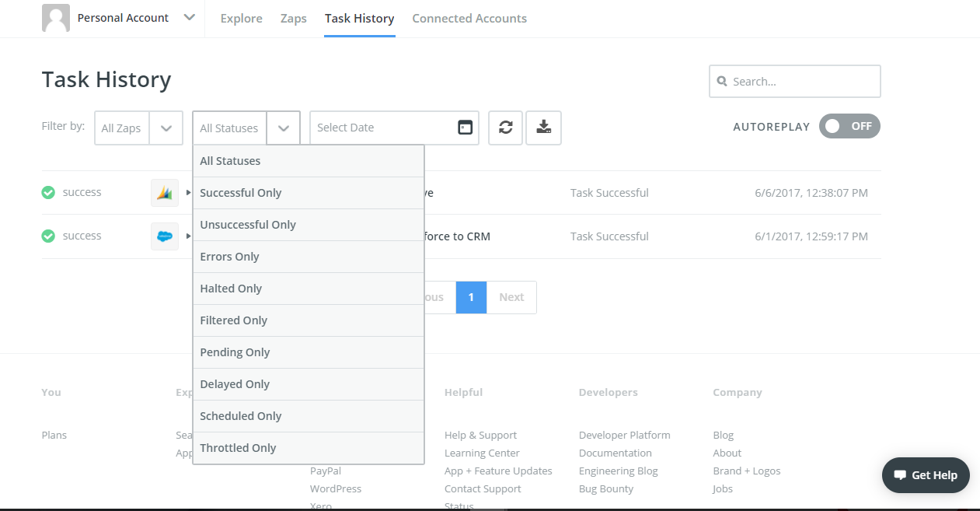This screenshot has height=511, width=980.
Task: Click the All Statuses filter field
Action: click(230, 128)
